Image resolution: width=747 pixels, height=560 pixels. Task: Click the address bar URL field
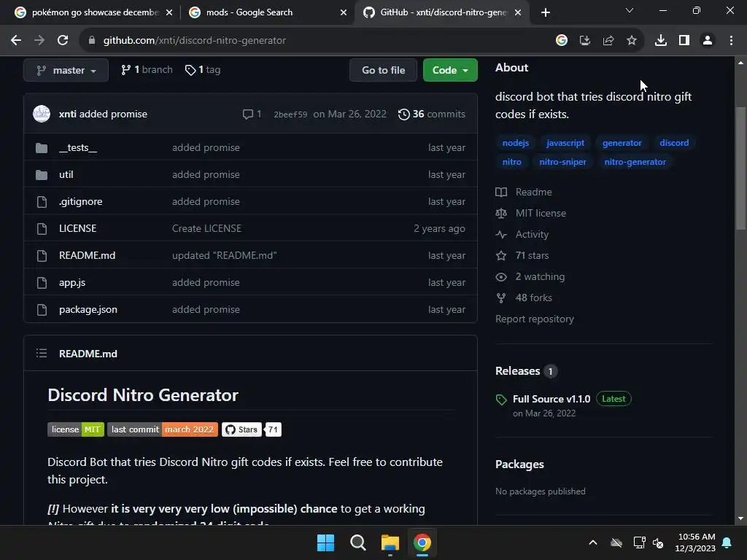coord(314,41)
